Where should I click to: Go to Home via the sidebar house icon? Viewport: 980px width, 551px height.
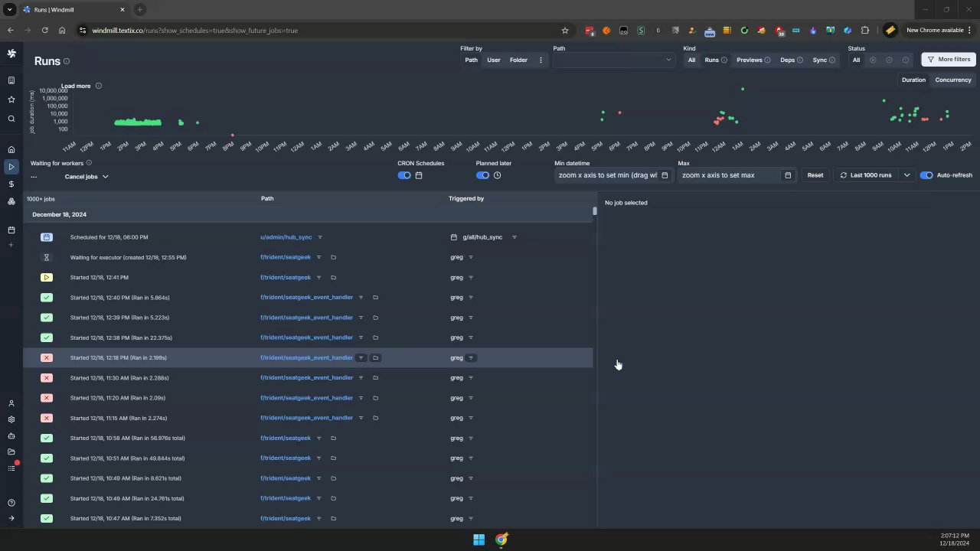(11, 149)
